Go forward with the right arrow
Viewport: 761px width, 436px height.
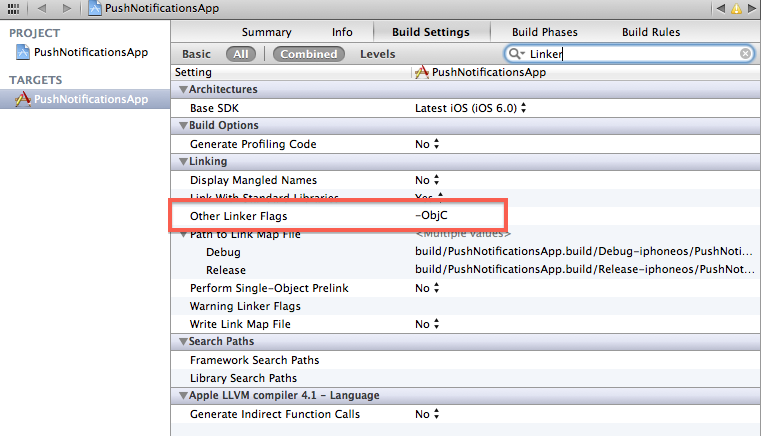[66, 8]
